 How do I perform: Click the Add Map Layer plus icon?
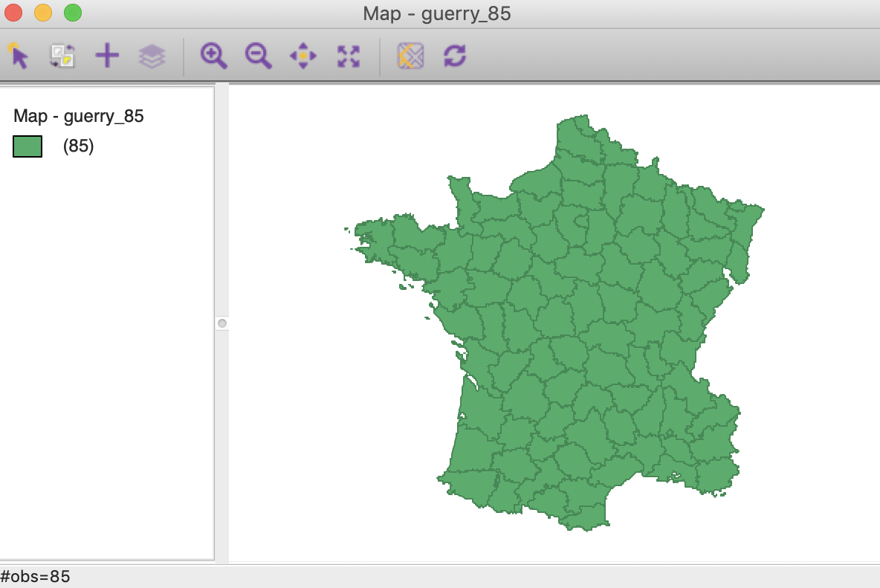(107, 56)
